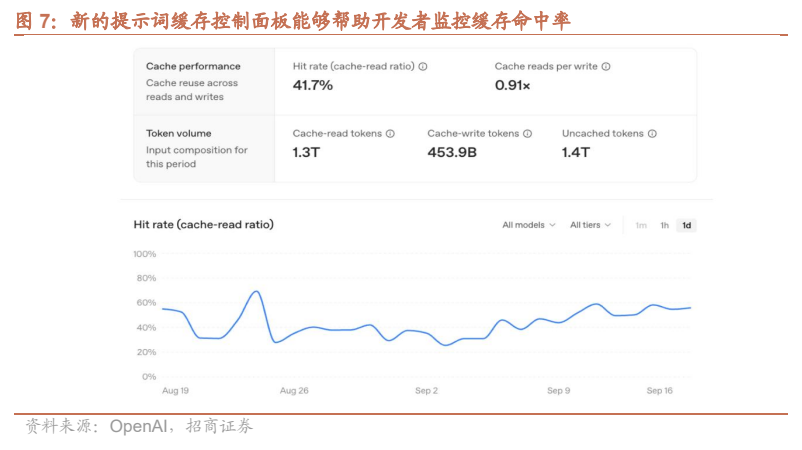Image resolution: width=802 pixels, height=450 pixels.
Task: Click info icon next to Cache-write tokens
Action: [527, 133]
